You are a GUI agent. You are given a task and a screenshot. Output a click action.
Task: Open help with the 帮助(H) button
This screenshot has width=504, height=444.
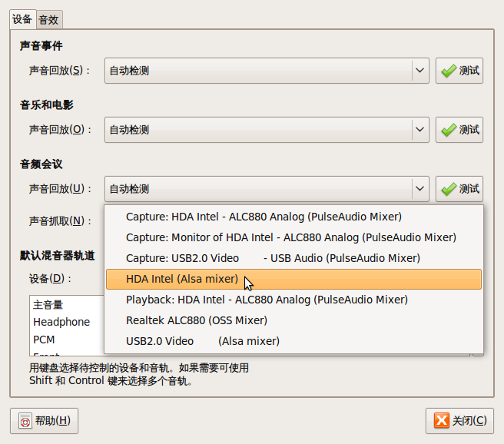(x=44, y=421)
